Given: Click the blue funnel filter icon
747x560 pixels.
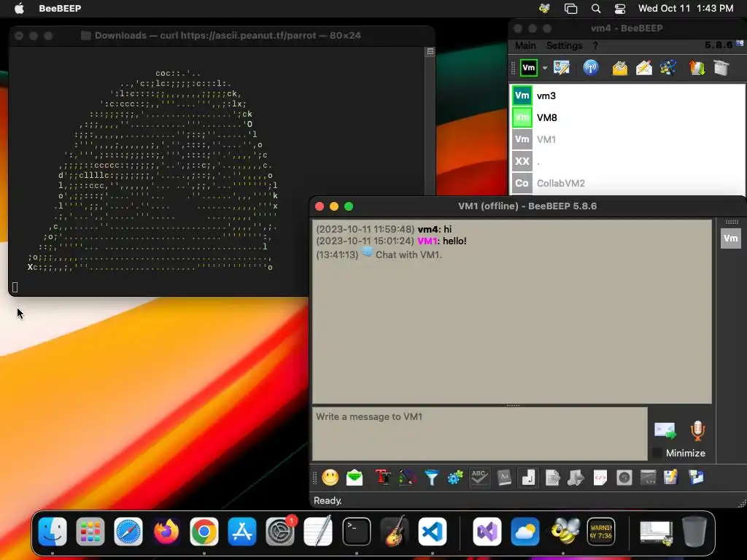Looking at the screenshot, I should point(432,477).
